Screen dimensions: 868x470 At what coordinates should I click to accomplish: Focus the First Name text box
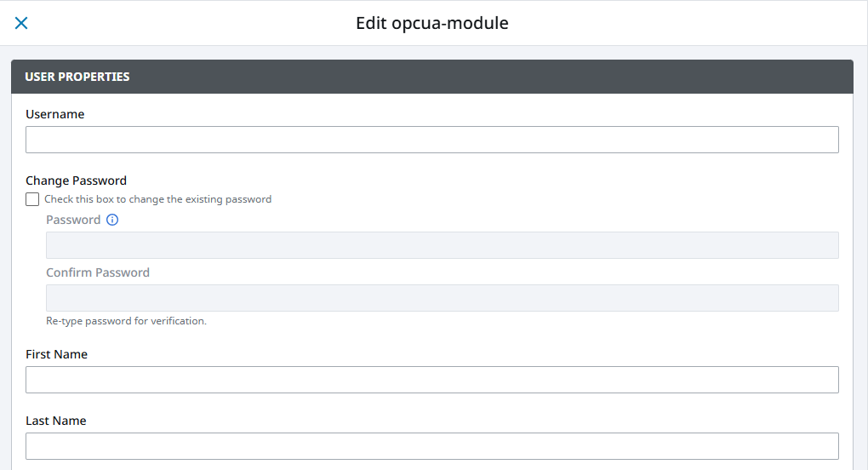[x=431, y=380]
